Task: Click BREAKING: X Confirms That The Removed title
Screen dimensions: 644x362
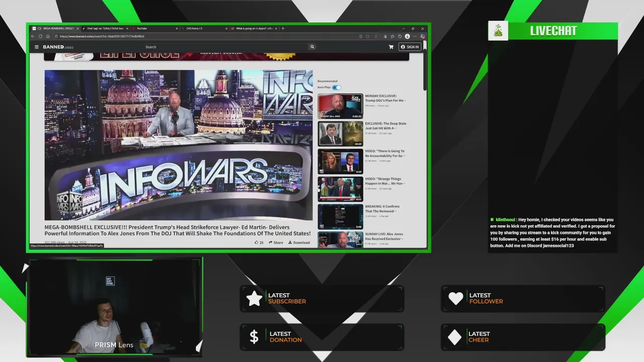Action: 382,209
